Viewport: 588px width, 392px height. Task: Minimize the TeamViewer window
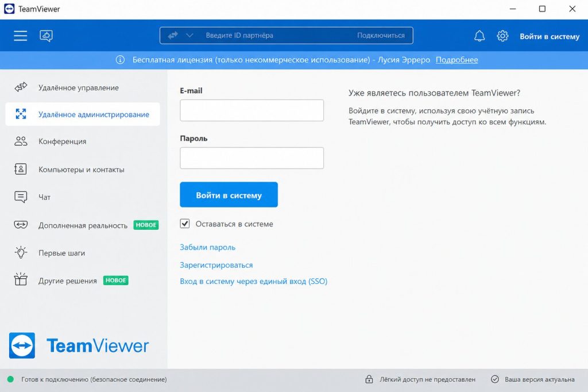click(513, 9)
